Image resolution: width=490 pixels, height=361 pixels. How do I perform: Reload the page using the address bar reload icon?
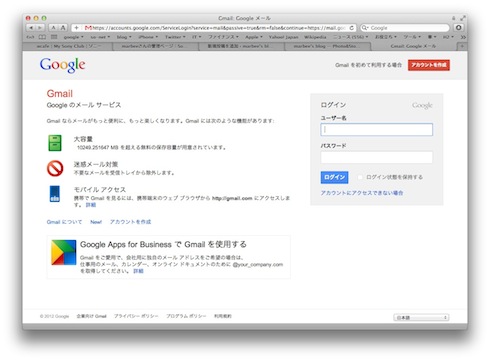[x=351, y=28]
